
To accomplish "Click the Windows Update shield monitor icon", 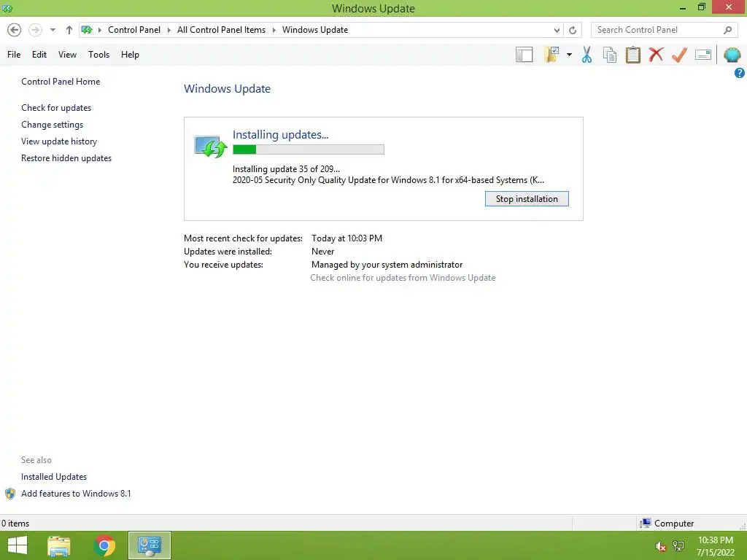I will [210, 147].
